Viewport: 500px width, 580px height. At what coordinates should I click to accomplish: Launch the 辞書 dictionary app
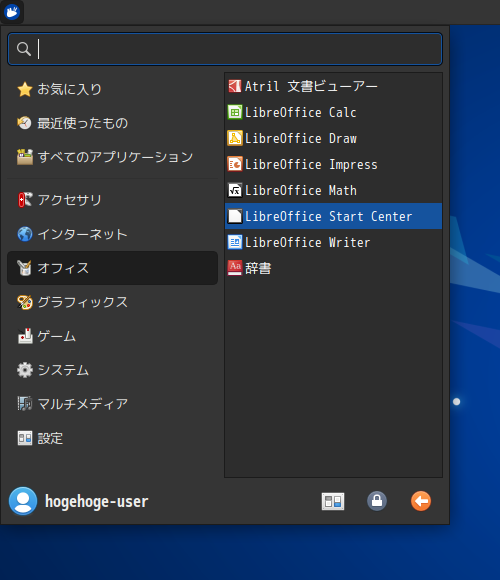[x=333, y=268]
